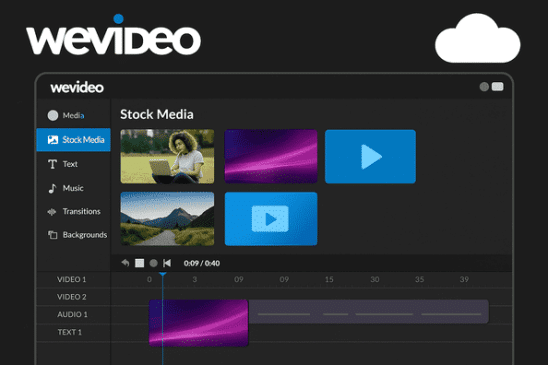Open the Media section in sidebar
548x365 pixels.
[x=73, y=115]
